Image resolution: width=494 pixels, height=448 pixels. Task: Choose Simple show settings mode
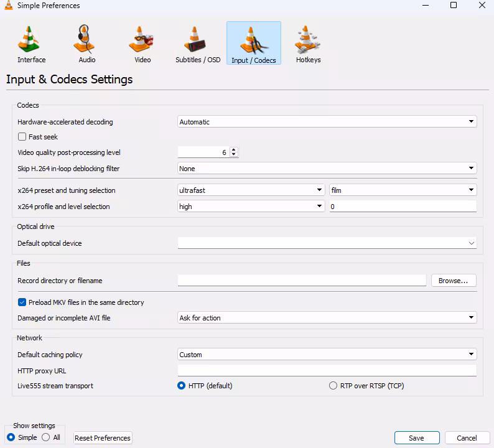11,437
